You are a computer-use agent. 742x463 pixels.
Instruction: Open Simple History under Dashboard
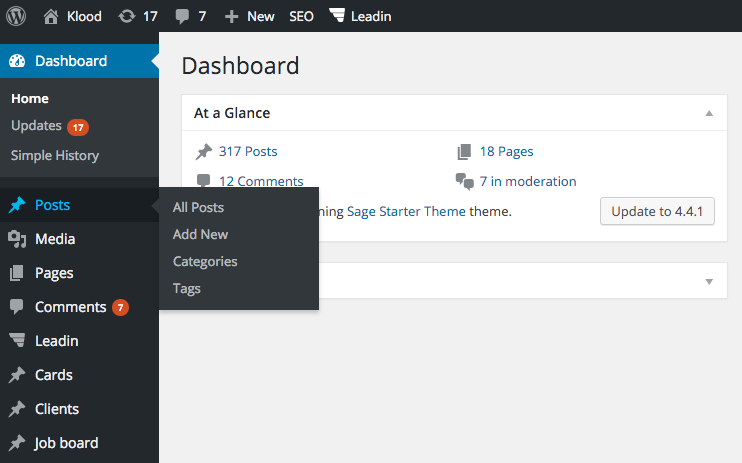click(x=55, y=155)
